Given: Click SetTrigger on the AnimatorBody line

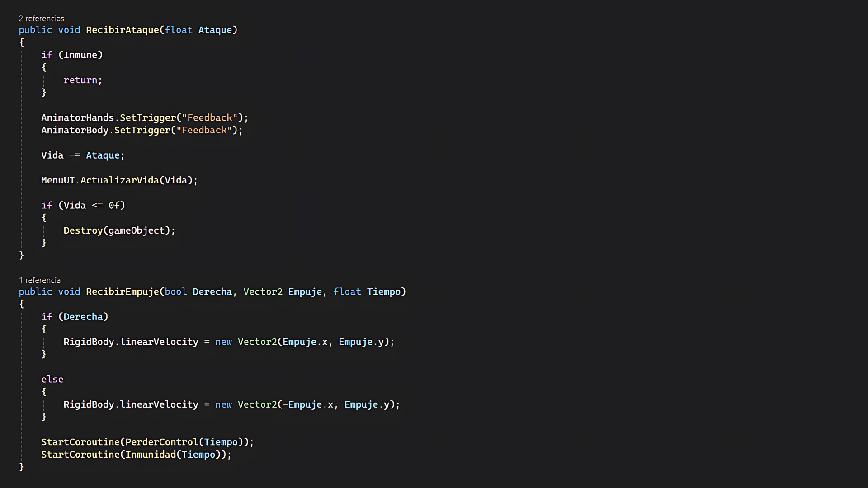Looking at the screenshot, I should point(142,130).
